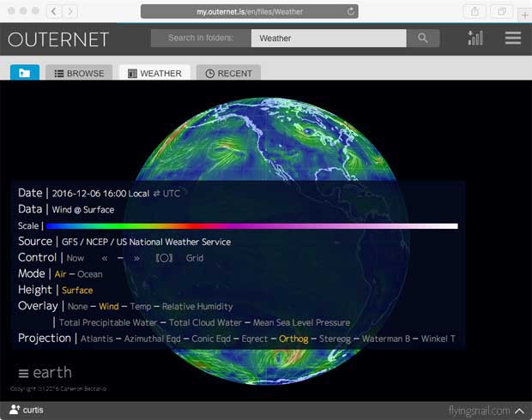The height and width of the screenshot is (420, 532).
Task: Reload the page from address bar
Action: pyautogui.click(x=351, y=11)
